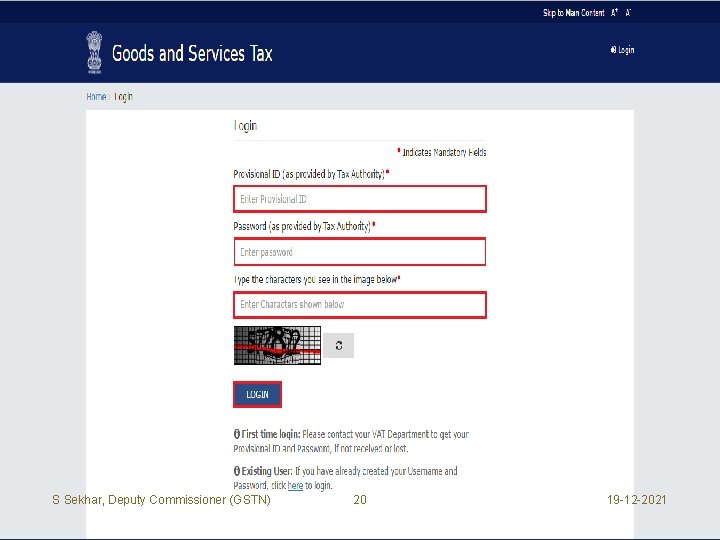
Task: Click the captcha image
Action: click(277, 345)
